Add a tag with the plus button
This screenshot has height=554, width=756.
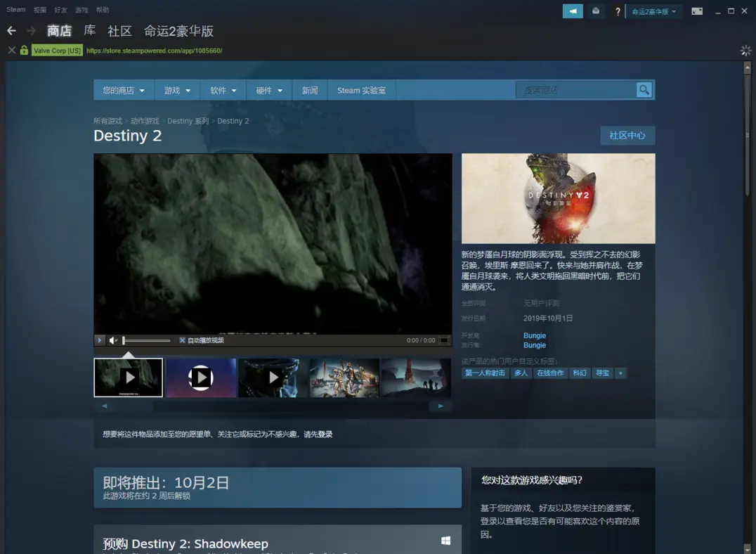620,373
